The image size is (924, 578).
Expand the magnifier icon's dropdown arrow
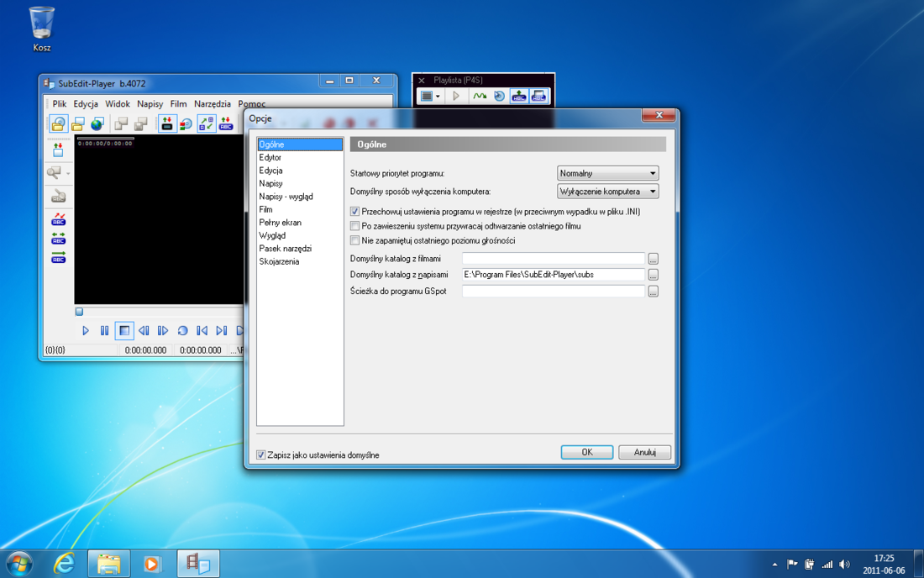[x=68, y=173]
